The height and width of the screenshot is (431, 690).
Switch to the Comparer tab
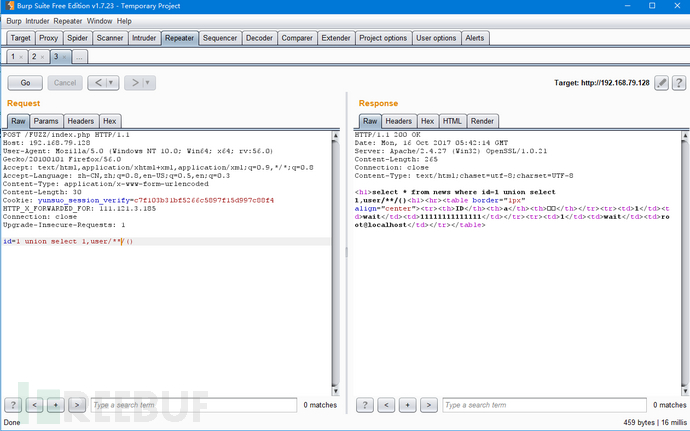pos(297,38)
